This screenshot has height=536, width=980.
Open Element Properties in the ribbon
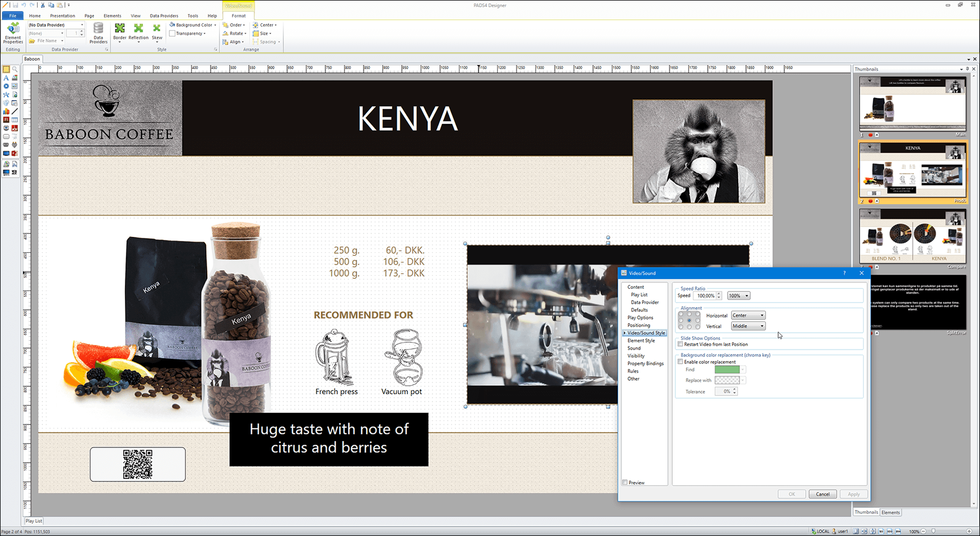13,33
